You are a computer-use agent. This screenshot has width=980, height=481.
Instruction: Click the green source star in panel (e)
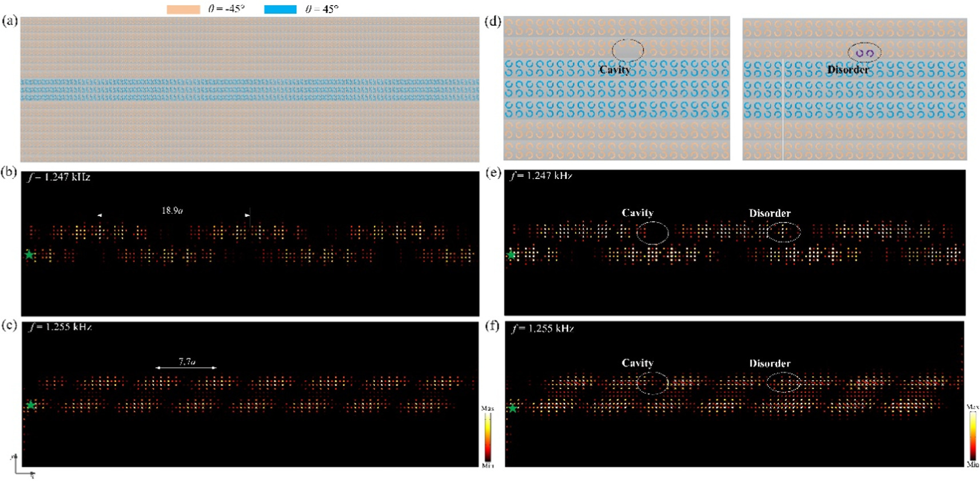[x=512, y=255]
